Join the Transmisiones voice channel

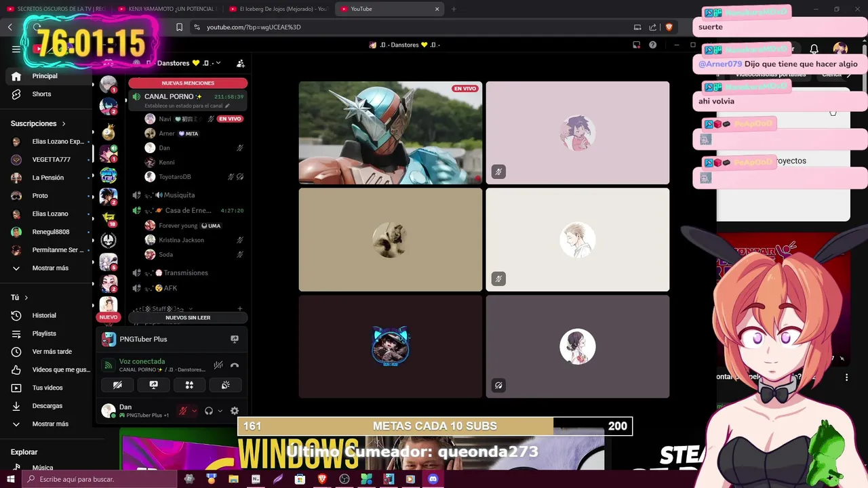click(x=188, y=272)
